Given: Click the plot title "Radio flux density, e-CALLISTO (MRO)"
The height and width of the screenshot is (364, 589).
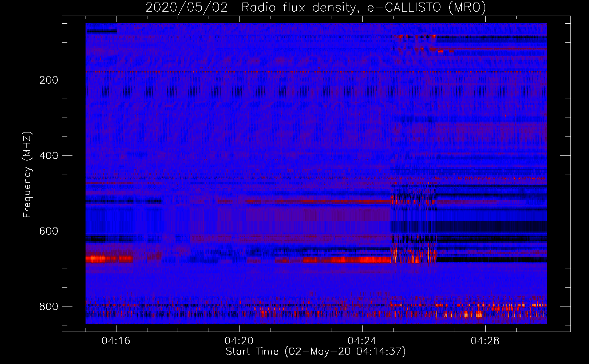Looking at the screenshot, I should click(364, 7).
